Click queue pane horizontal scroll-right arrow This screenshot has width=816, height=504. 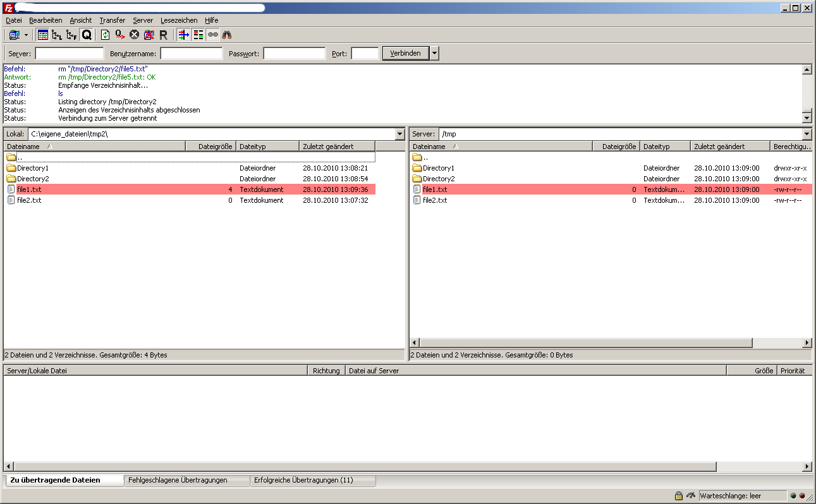point(807,467)
